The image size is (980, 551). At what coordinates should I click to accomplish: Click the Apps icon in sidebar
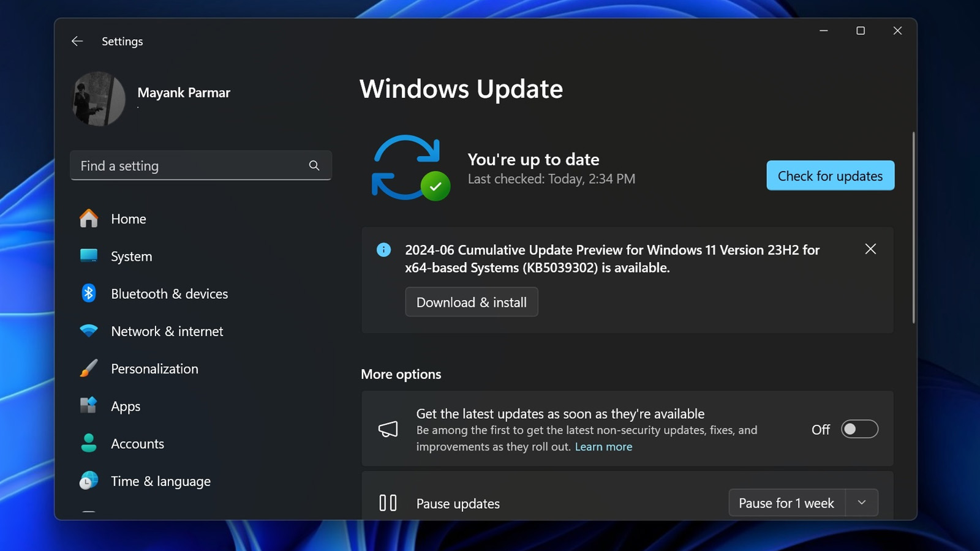point(89,405)
